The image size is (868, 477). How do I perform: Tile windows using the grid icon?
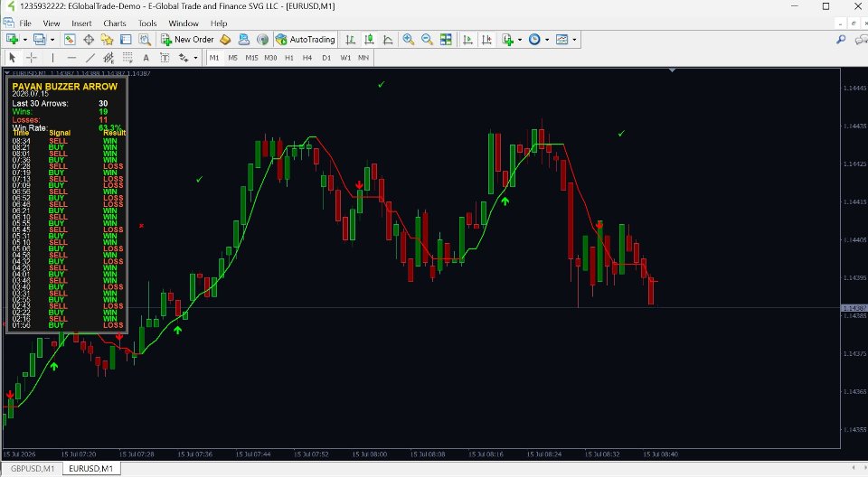coord(446,39)
